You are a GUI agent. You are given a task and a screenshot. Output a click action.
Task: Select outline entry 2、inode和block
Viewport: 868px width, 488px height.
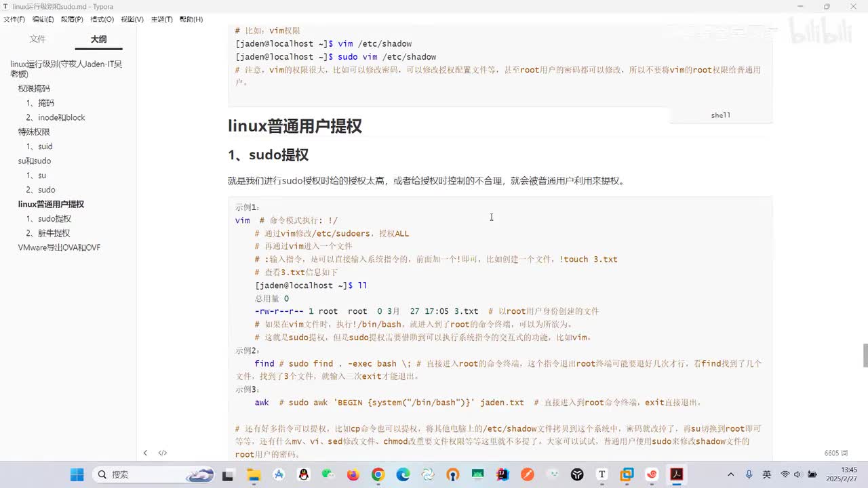click(56, 117)
